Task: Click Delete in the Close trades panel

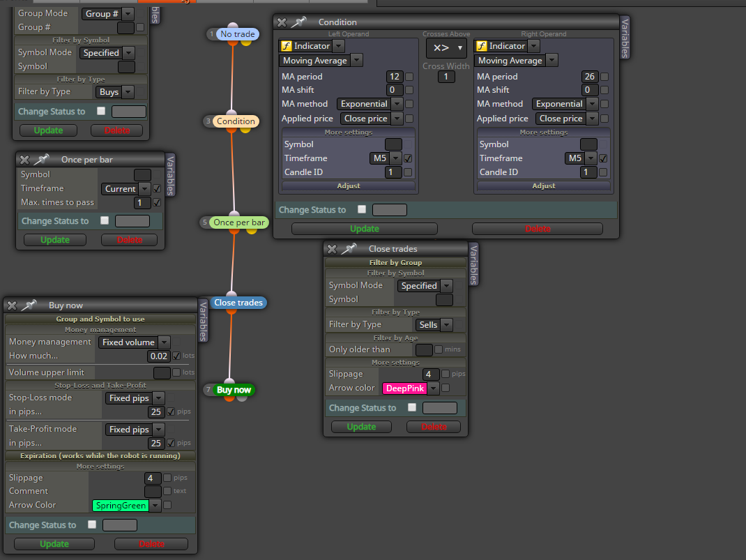Action: 434,427
